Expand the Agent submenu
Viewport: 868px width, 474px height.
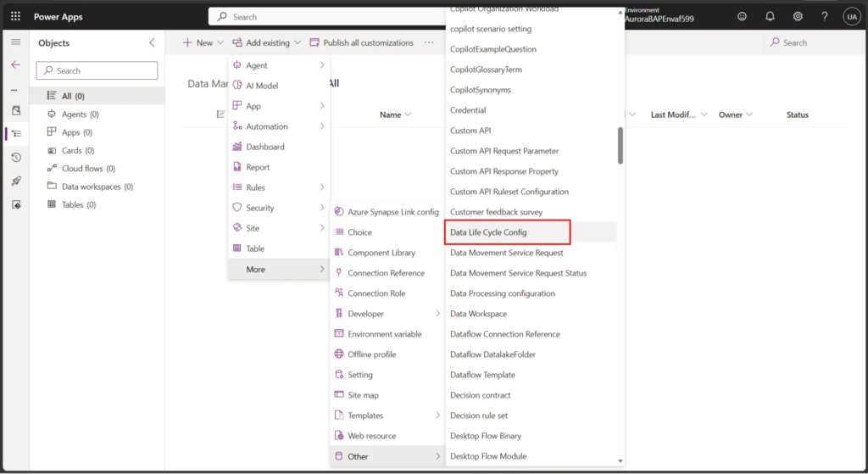(x=279, y=65)
